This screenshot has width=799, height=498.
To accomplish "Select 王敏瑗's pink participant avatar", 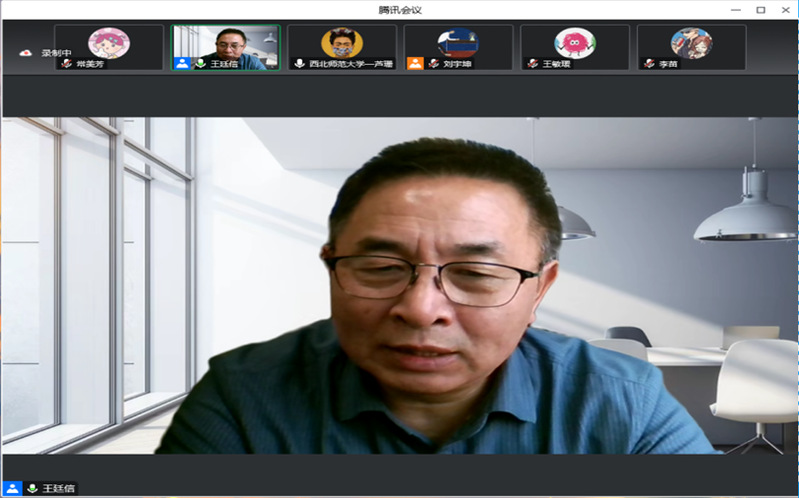I will [x=575, y=42].
